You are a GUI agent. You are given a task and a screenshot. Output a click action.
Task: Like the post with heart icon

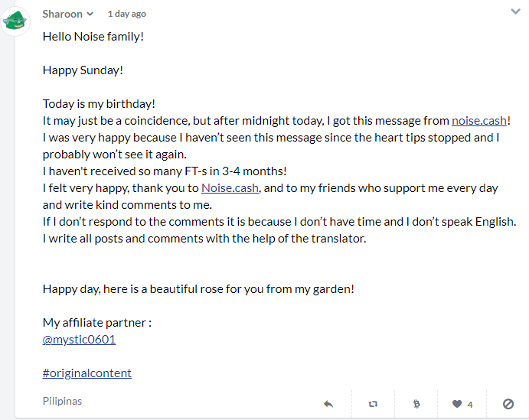click(x=457, y=404)
